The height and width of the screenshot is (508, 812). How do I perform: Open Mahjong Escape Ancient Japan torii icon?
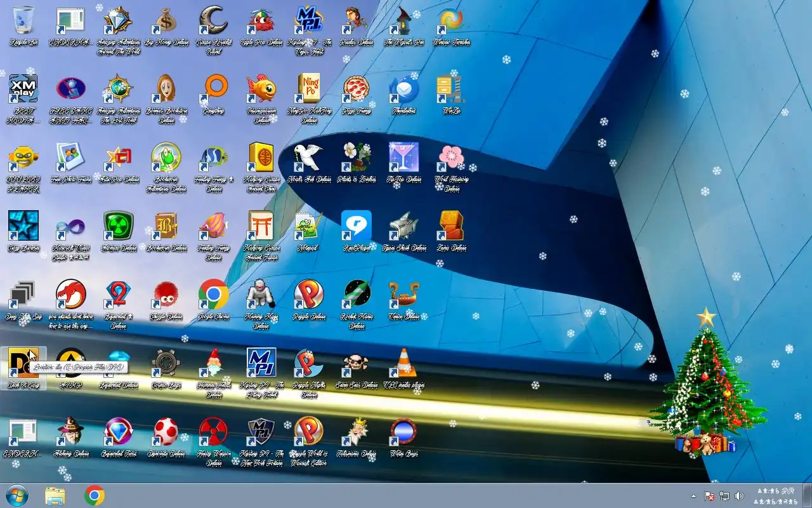261,226
